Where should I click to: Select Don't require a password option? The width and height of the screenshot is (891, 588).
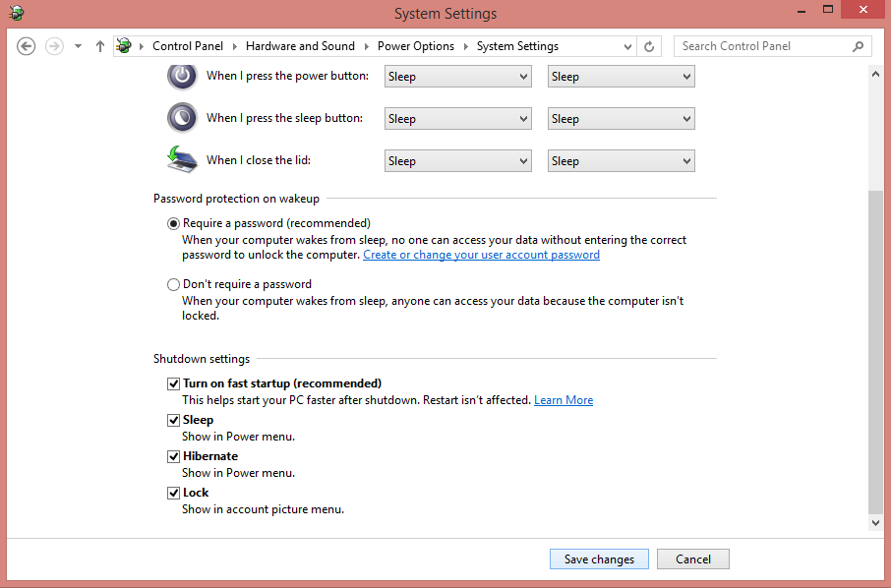click(x=173, y=284)
